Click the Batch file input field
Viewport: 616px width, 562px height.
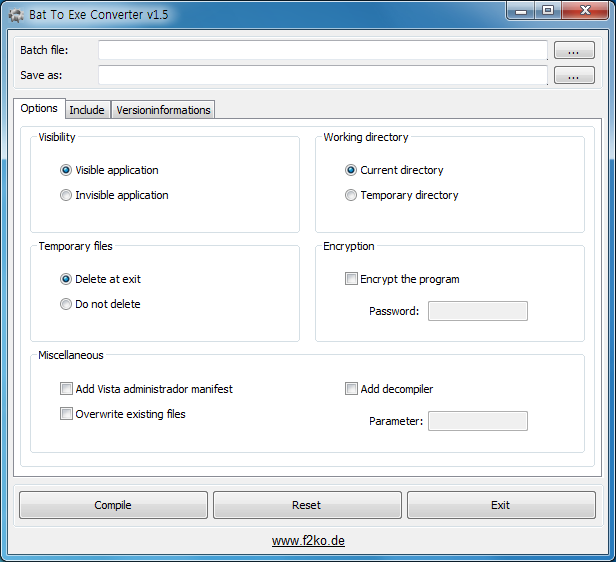tap(323, 50)
